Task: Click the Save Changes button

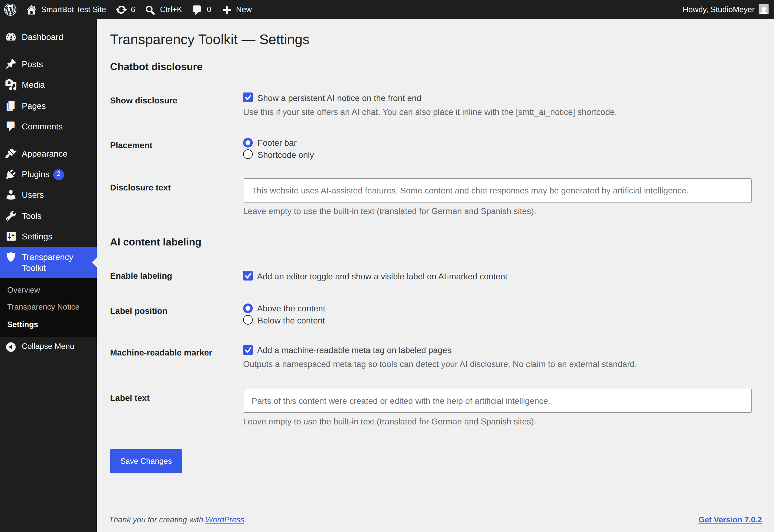Action: point(146,461)
